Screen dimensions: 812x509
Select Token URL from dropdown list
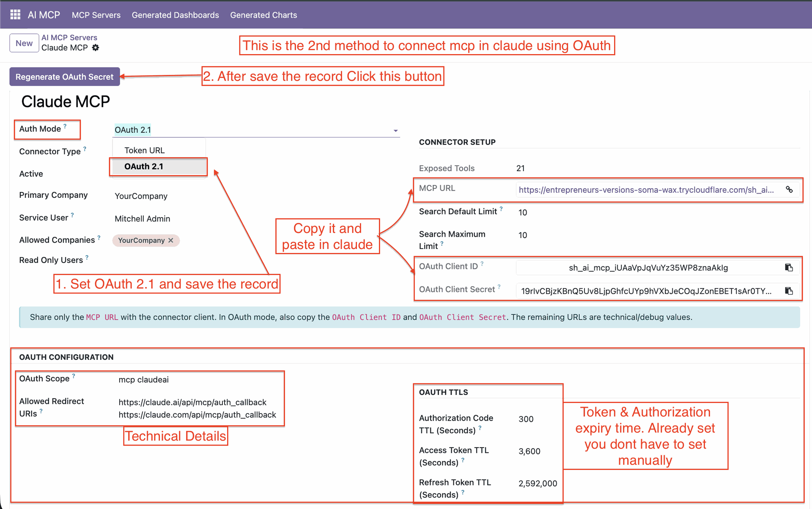tap(145, 150)
